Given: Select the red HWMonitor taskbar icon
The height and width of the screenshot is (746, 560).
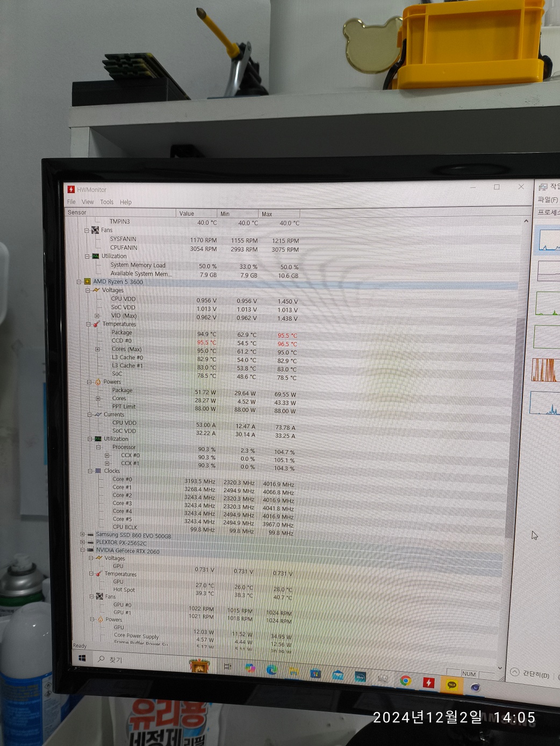Looking at the screenshot, I should coord(428,683).
